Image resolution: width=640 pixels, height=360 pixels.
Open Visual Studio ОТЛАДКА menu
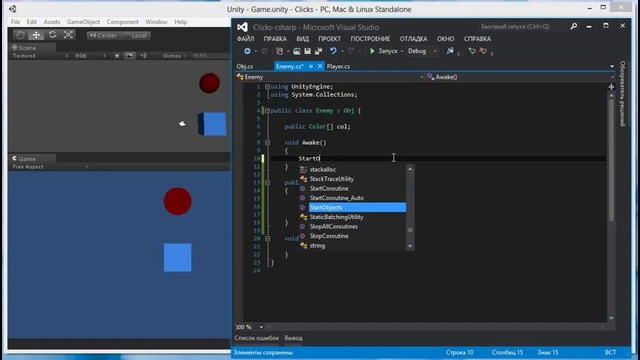click(413, 39)
